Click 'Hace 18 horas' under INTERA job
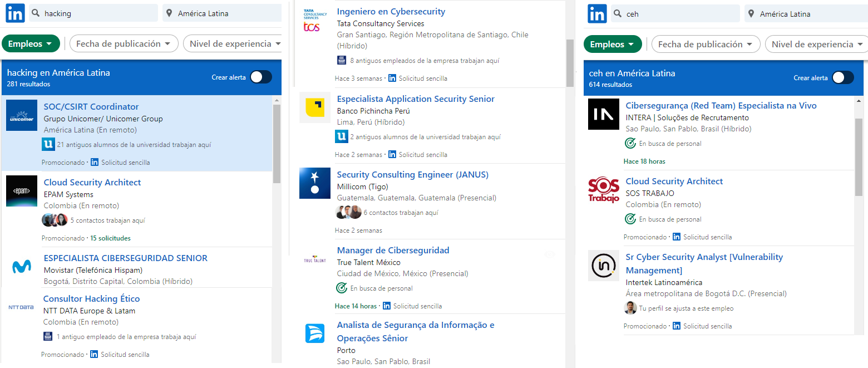 coord(644,161)
